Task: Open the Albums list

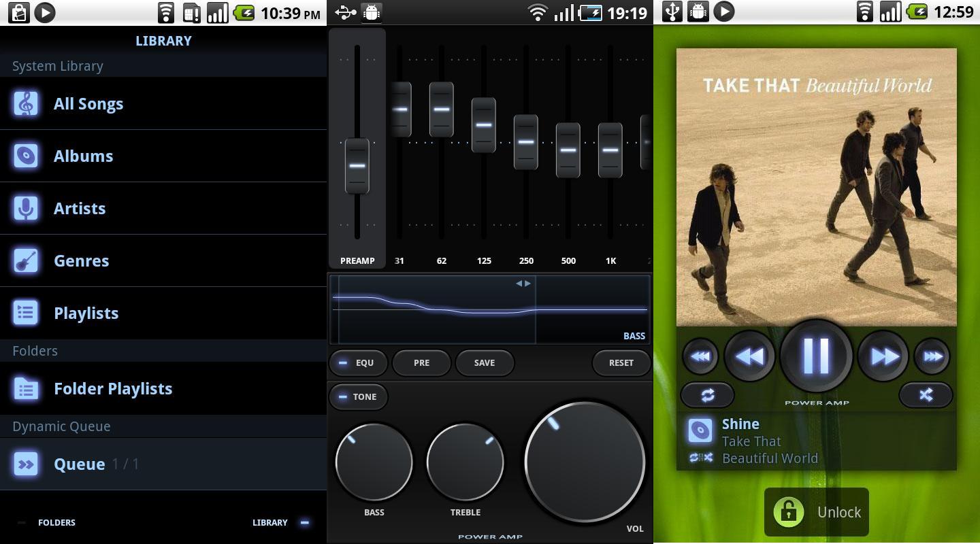Action: coord(163,156)
